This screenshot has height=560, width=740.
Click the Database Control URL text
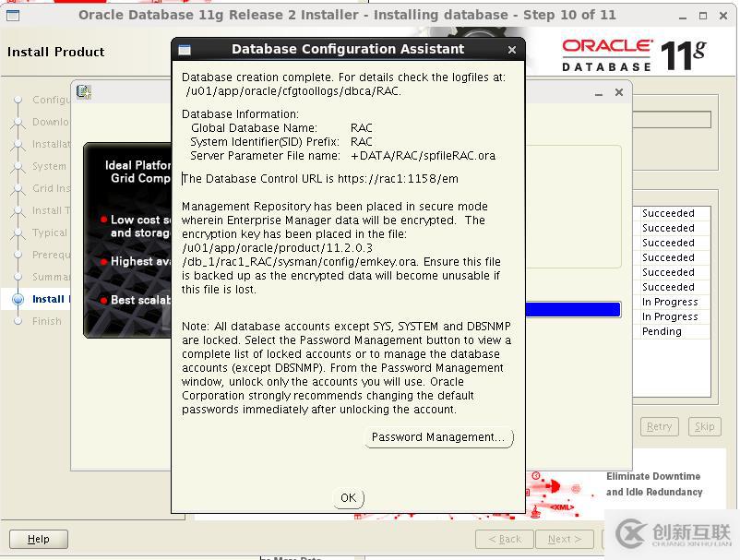(x=320, y=179)
